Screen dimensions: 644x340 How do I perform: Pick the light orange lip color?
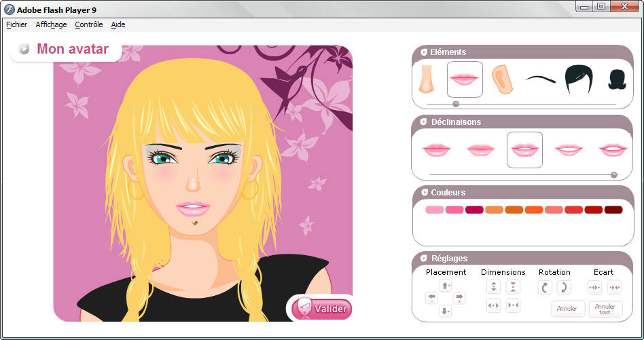(x=494, y=210)
